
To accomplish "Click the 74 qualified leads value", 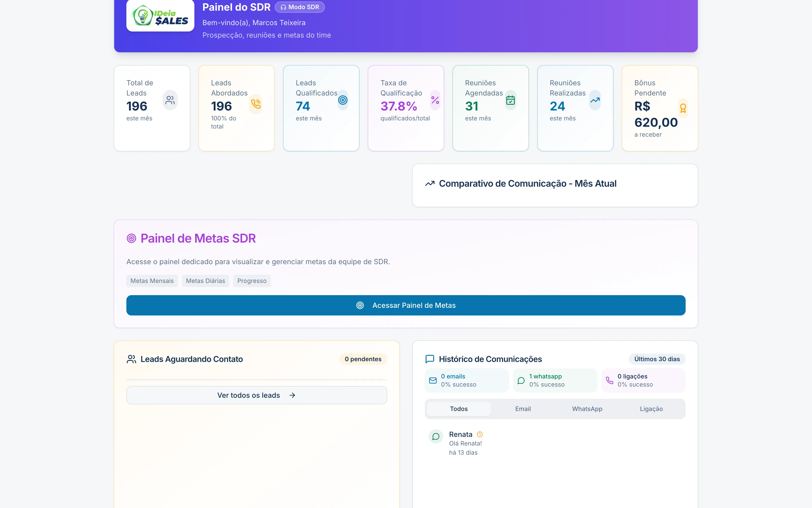I will 303,106.
